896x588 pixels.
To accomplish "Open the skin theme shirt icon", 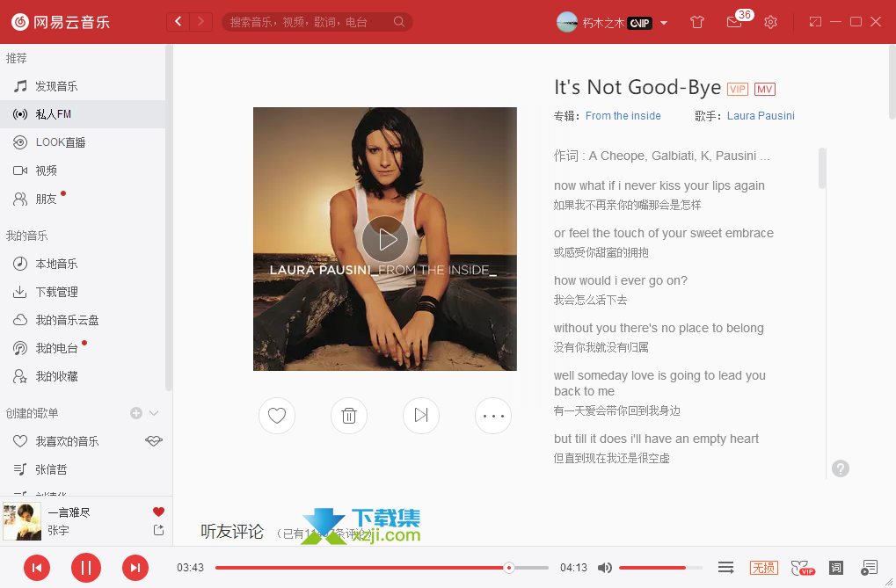I will click(696, 22).
